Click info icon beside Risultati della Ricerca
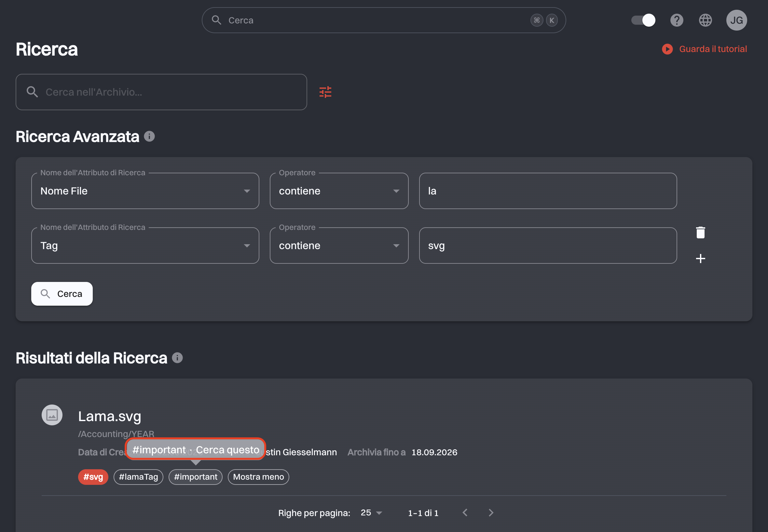The image size is (768, 532). click(x=177, y=358)
